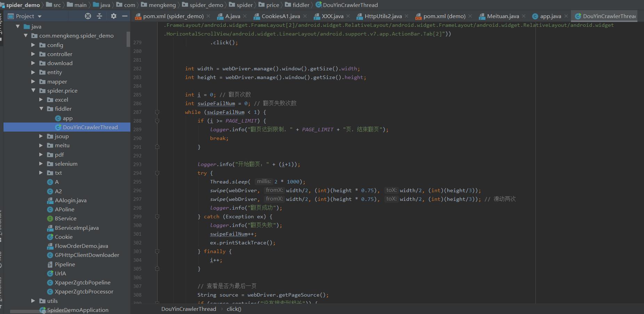Open Cookie class in tree

point(60,237)
